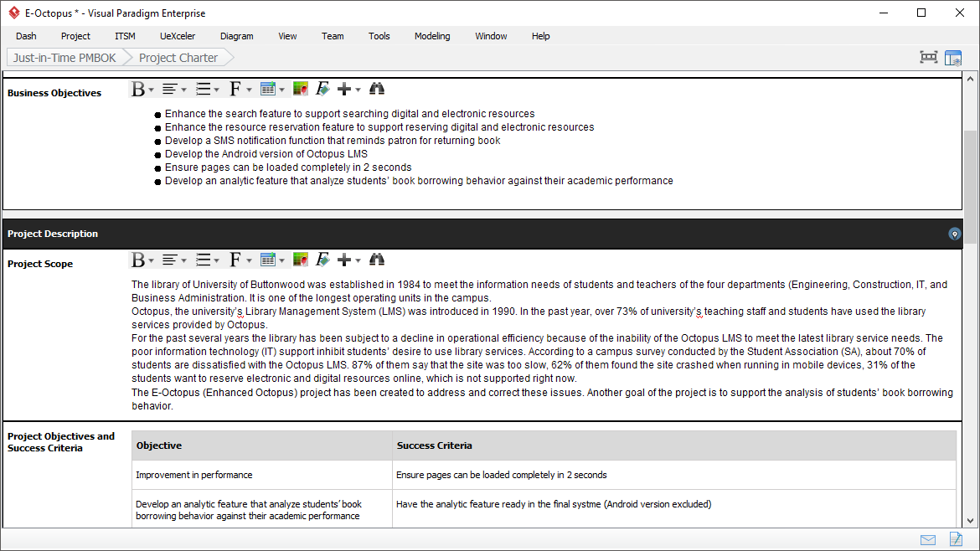This screenshot has width=980, height=551.
Task: Clear formatting with the F-eraser icon
Action: pos(322,88)
